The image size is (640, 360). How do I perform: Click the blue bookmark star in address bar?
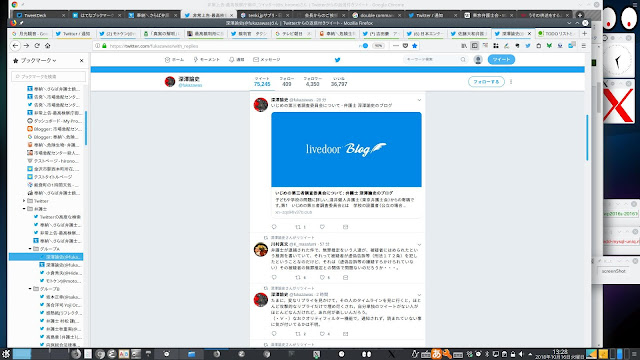[415, 46]
